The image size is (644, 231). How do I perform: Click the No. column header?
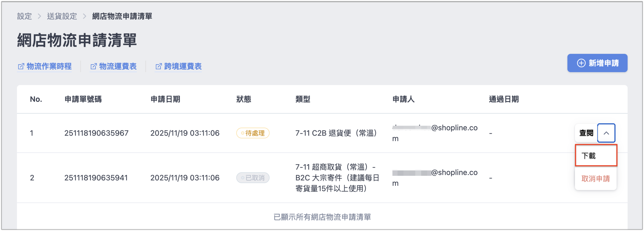click(36, 99)
